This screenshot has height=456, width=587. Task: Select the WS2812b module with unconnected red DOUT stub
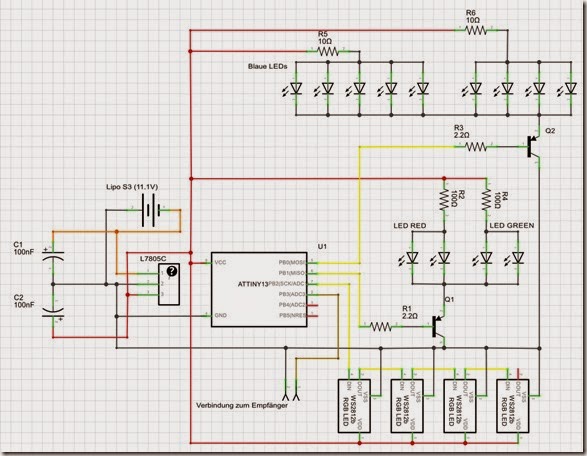click(x=513, y=406)
